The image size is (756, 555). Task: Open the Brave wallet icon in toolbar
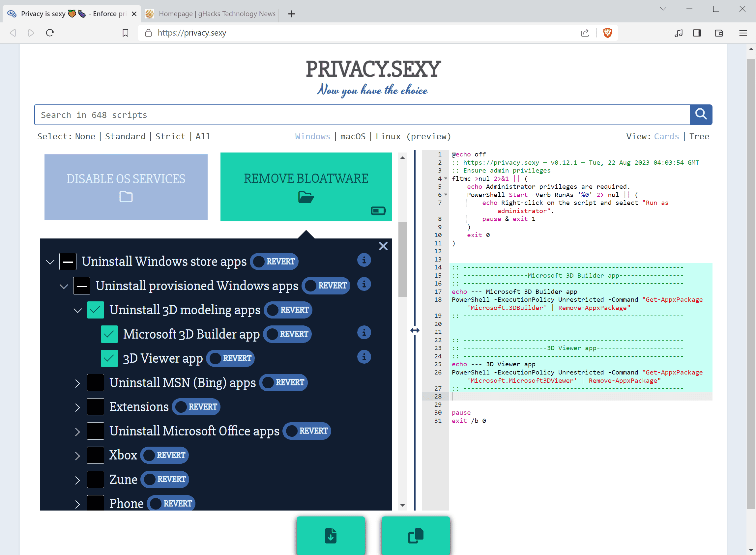(719, 33)
